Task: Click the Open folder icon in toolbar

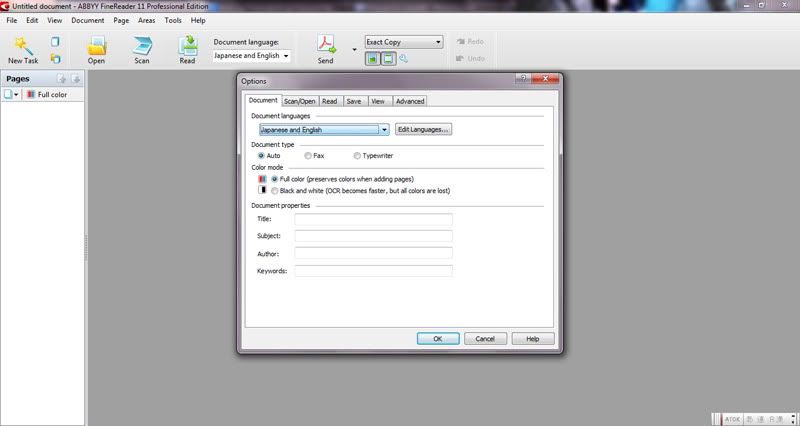Action: pyautogui.click(x=96, y=45)
